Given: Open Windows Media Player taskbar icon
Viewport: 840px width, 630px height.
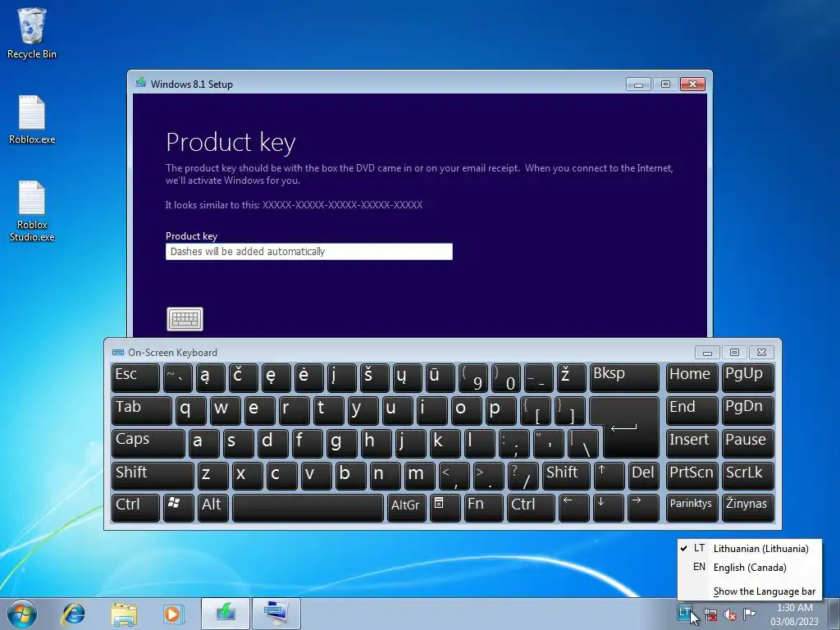Looking at the screenshot, I should 173,614.
